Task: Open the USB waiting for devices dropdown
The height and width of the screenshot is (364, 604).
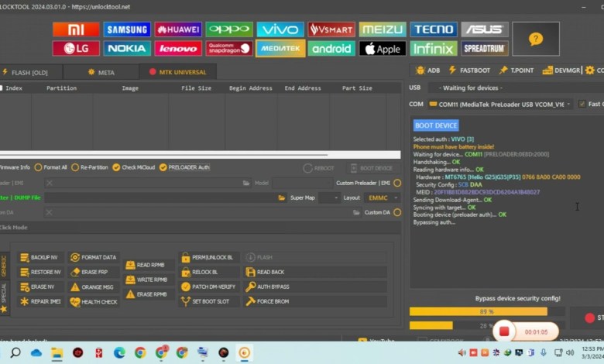Action: click(511, 88)
